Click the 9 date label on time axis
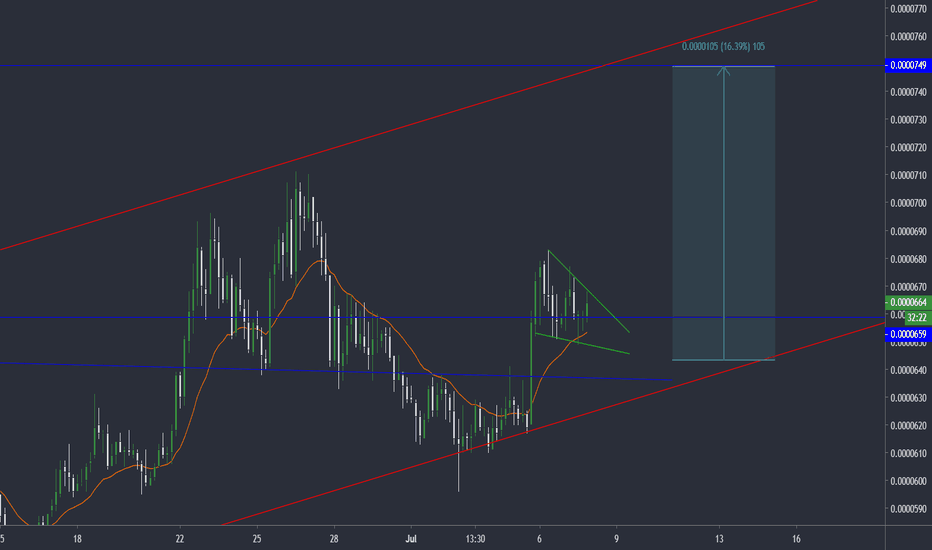Viewport: 932px width, 550px height. coord(616,539)
